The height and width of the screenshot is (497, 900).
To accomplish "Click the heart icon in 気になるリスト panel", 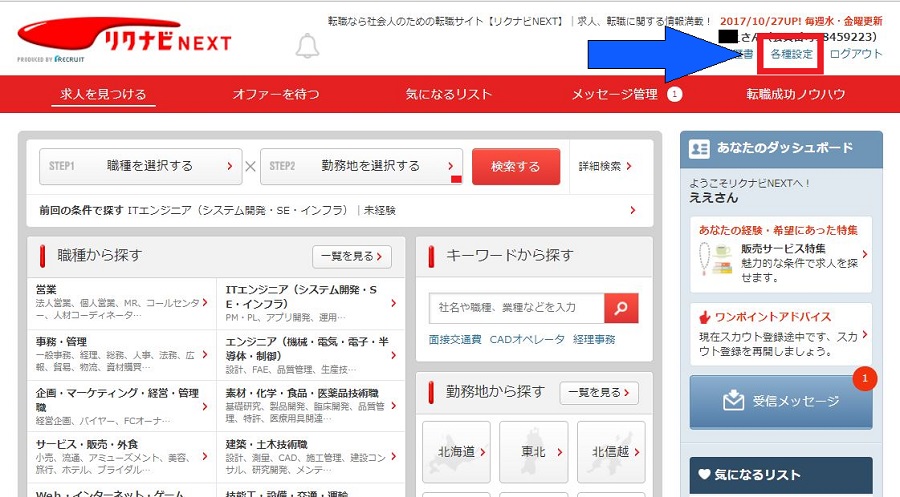I will point(704,474).
